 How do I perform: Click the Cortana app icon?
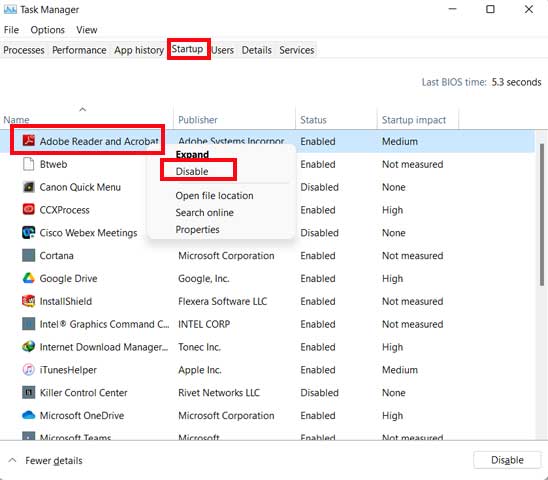(x=29, y=255)
